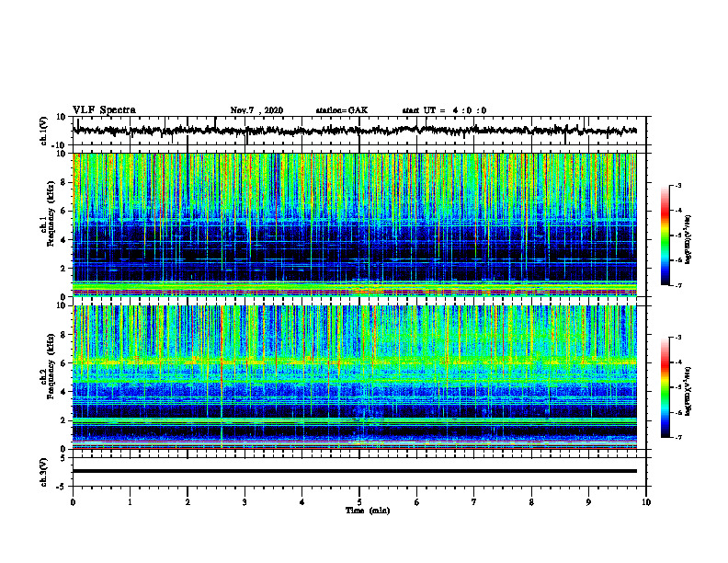
Task: Click the '5' tick on ch.3(V) axis
Action: (64, 458)
